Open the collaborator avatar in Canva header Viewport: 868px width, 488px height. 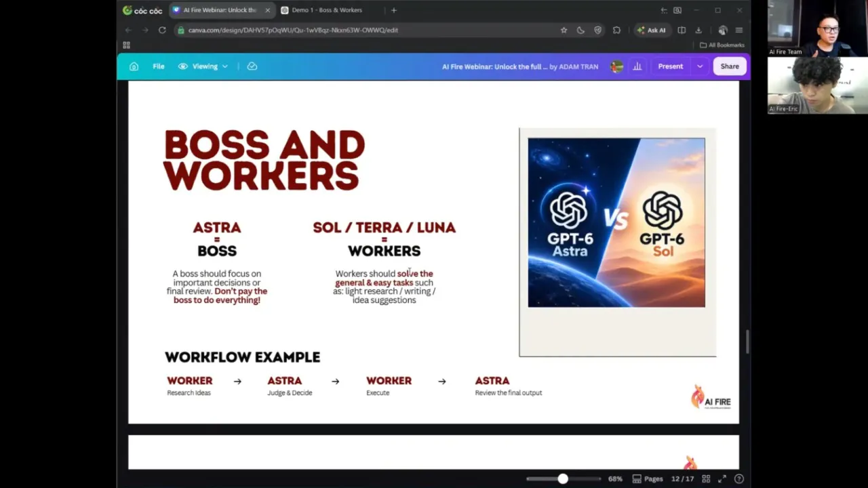616,66
